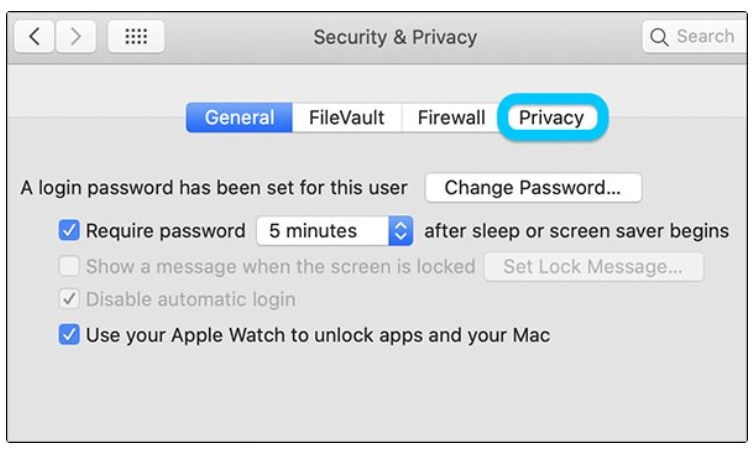The image size is (755, 451).
Task: Click the Set Lock Message button
Action: [593, 267]
